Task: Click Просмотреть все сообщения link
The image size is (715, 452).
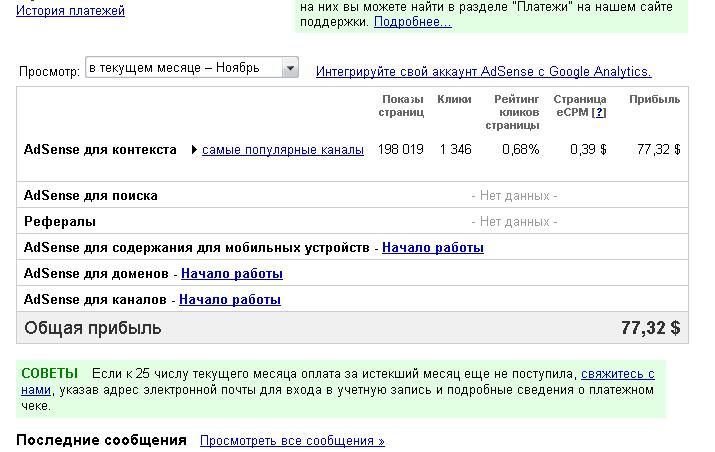Action: 292,440
